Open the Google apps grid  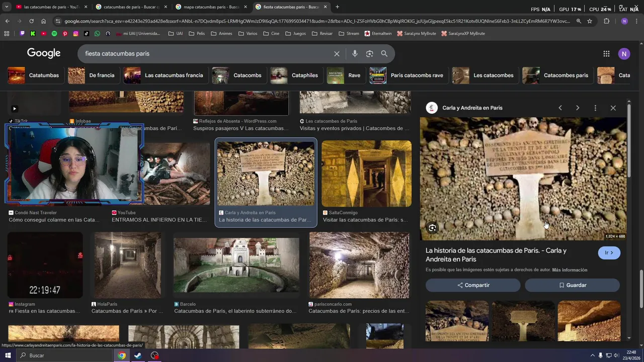[x=606, y=54]
